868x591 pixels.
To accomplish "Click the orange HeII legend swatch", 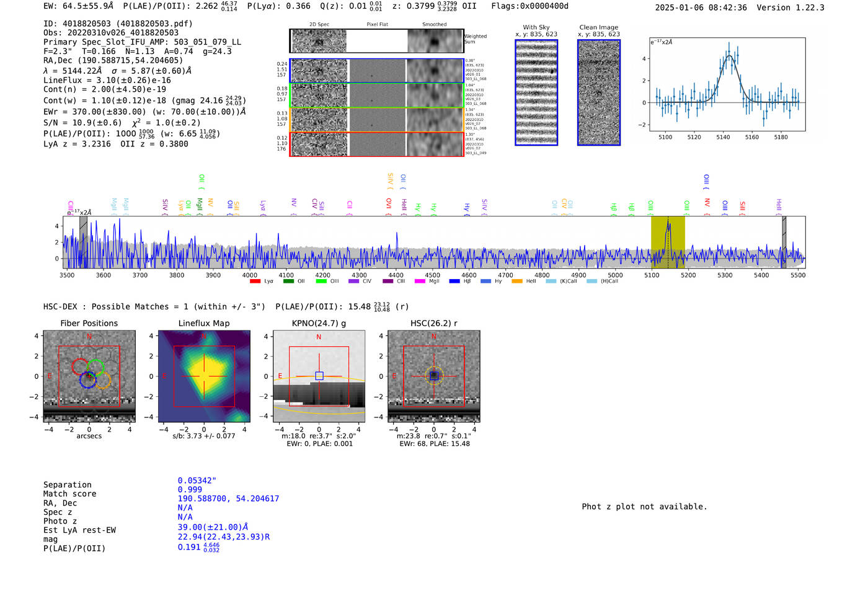I will point(517,282).
